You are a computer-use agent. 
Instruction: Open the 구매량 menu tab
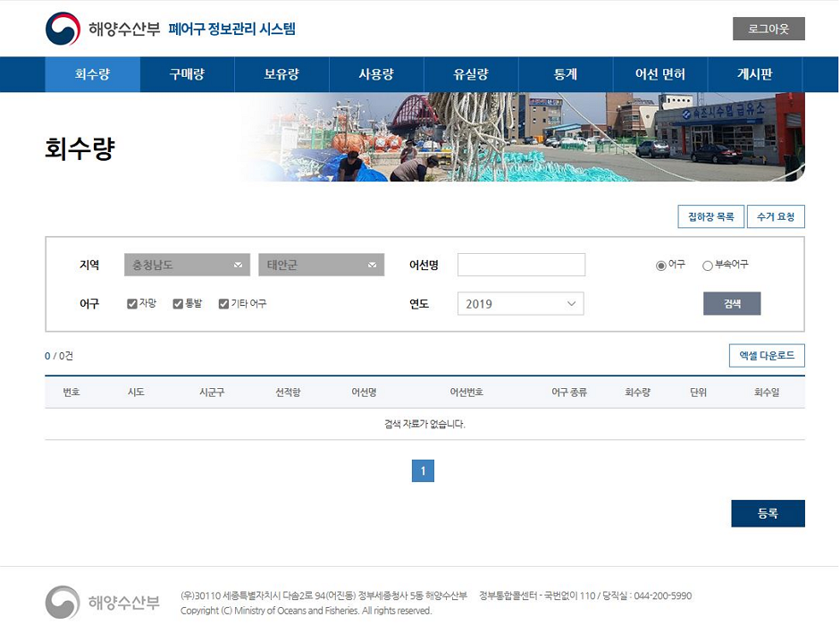coord(187,74)
